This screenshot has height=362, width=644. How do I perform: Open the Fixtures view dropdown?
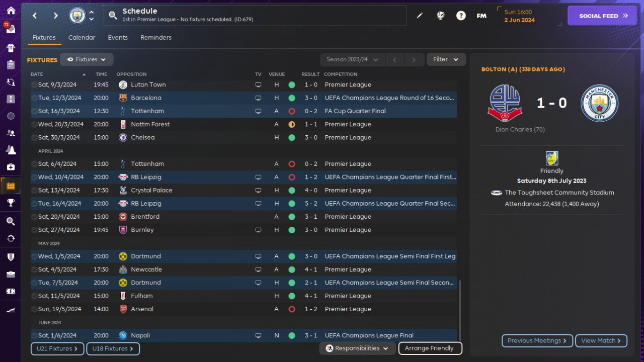click(87, 59)
